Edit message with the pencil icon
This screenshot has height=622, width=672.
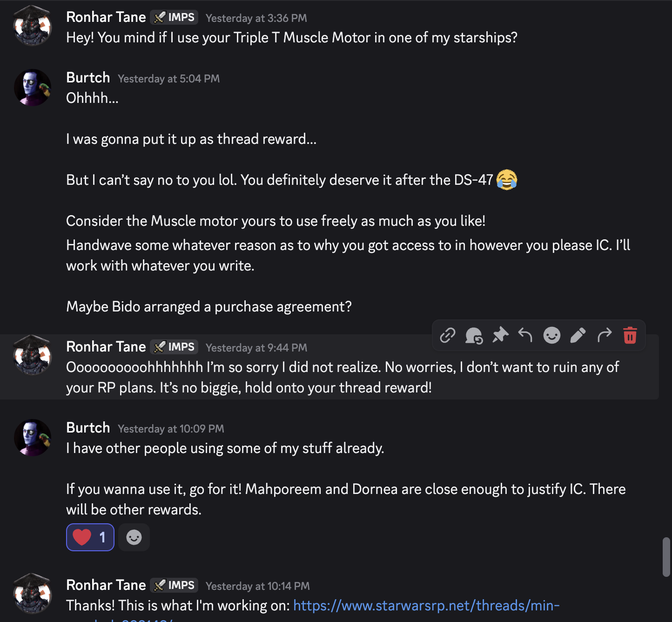point(578,335)
